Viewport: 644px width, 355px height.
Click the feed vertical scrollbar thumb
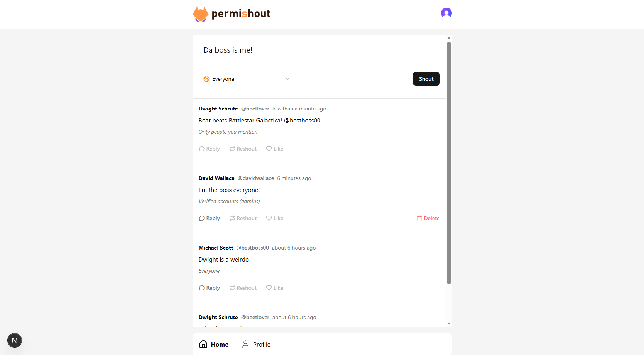click(449, 163)
